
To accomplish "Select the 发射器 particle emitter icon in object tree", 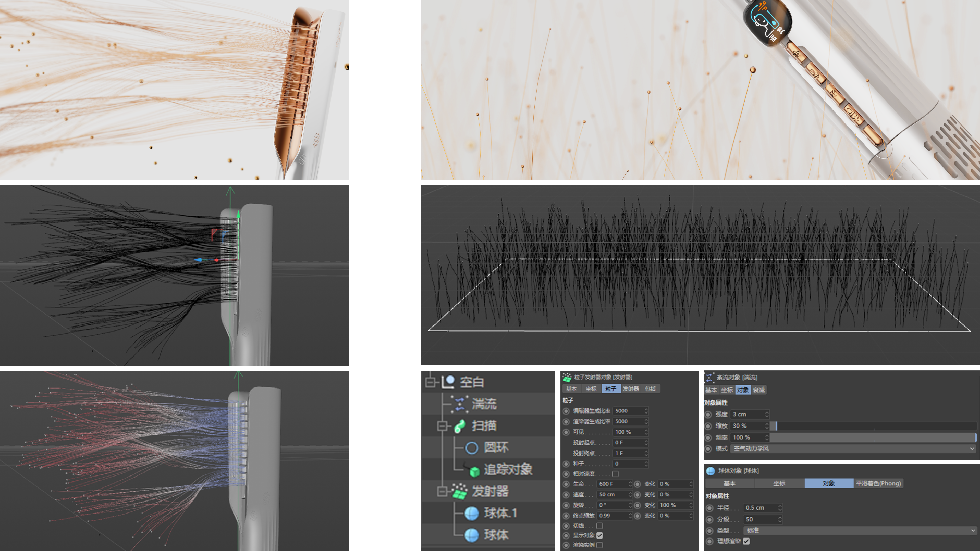I will tap(460, 491).
